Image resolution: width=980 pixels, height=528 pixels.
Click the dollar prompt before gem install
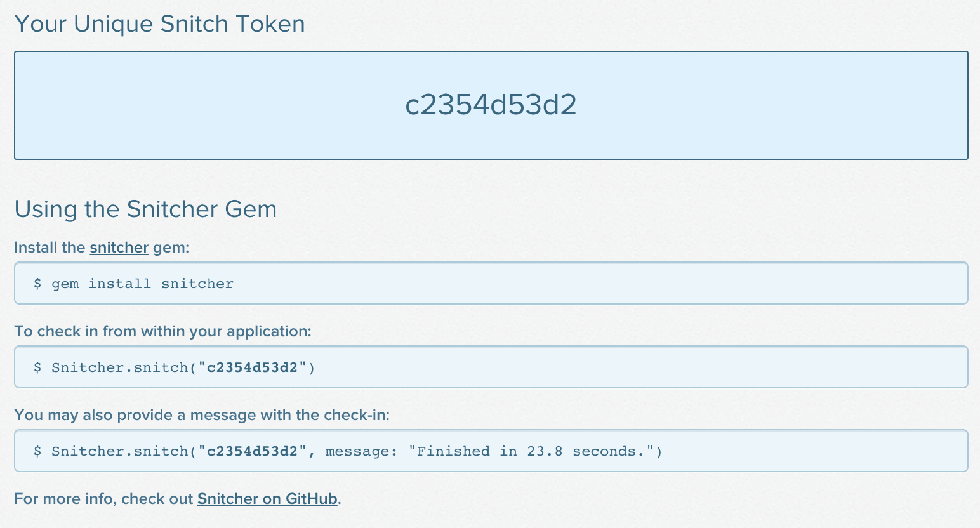click(x=37, y=284)
